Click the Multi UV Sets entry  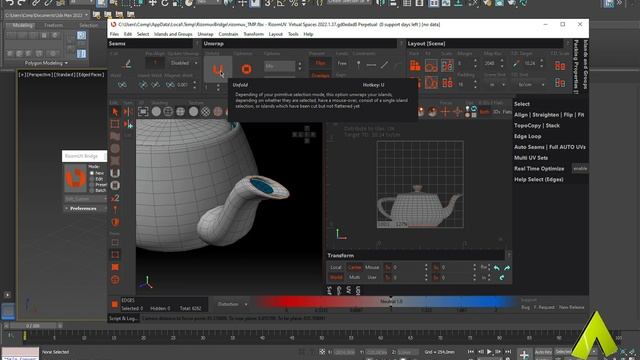tap(531, 158)
